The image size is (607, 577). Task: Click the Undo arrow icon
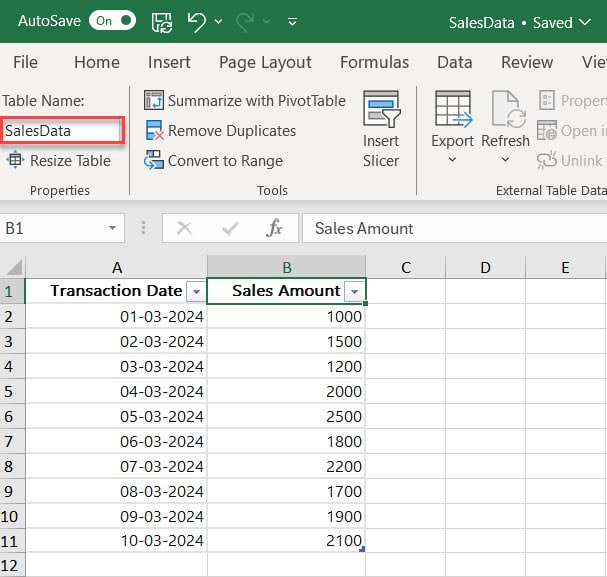click(x=197, y=22)
